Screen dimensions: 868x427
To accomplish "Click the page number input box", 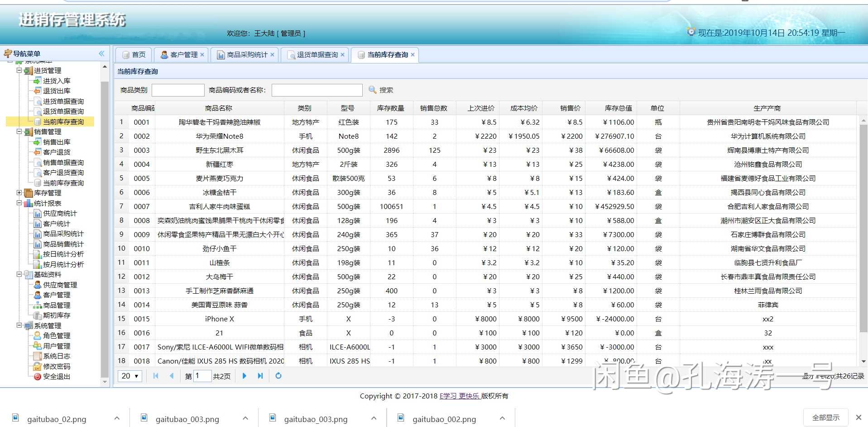I will point(202,376).
